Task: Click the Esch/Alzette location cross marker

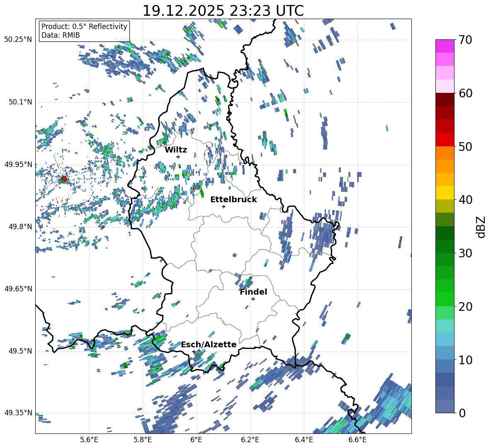Action: point(194,351)
